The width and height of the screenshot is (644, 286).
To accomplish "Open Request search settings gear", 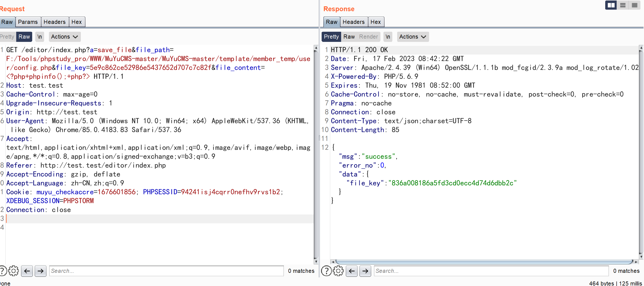I will (13, 271).
